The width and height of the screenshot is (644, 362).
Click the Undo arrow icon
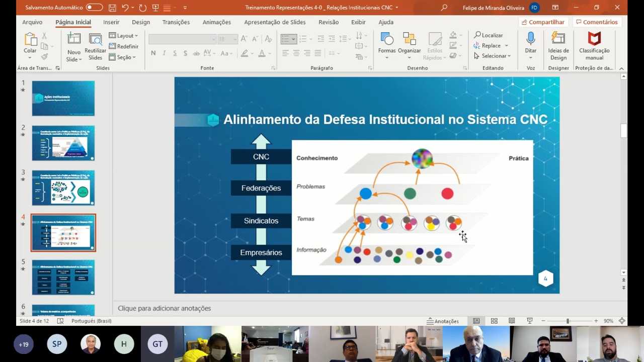point(125,8)
